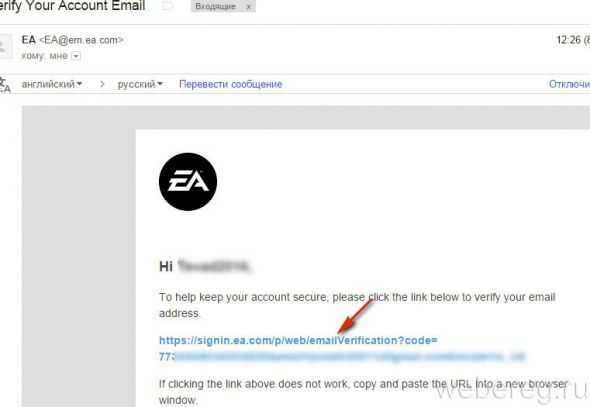Click the webereg.ru watermark

pyautogui.click(x=512, y=390)
